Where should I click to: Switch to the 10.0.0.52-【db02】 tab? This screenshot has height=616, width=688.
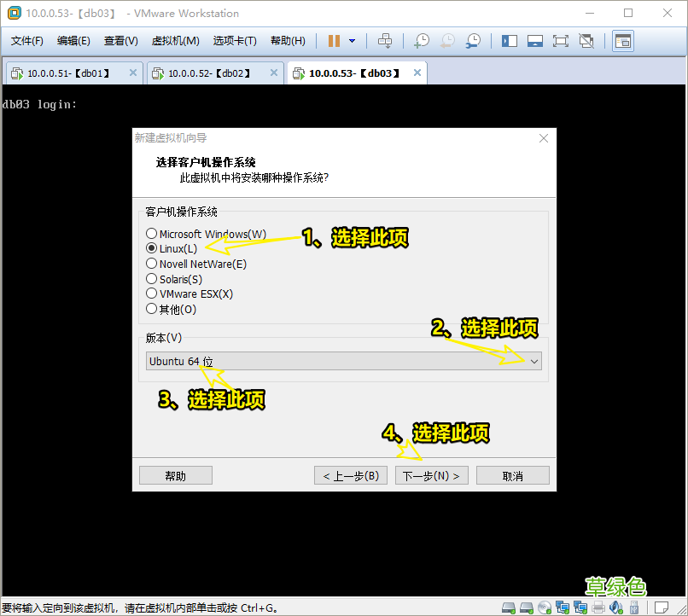point(214,73)
